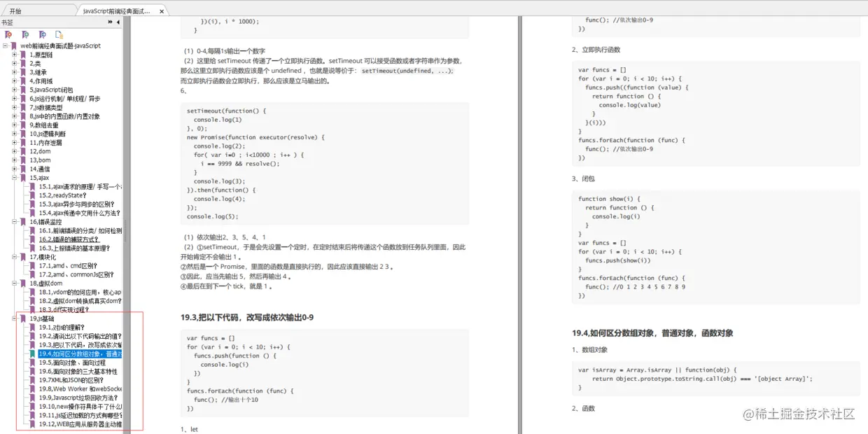Click the second bookmark toolbar icon

[x=26, y=34]
